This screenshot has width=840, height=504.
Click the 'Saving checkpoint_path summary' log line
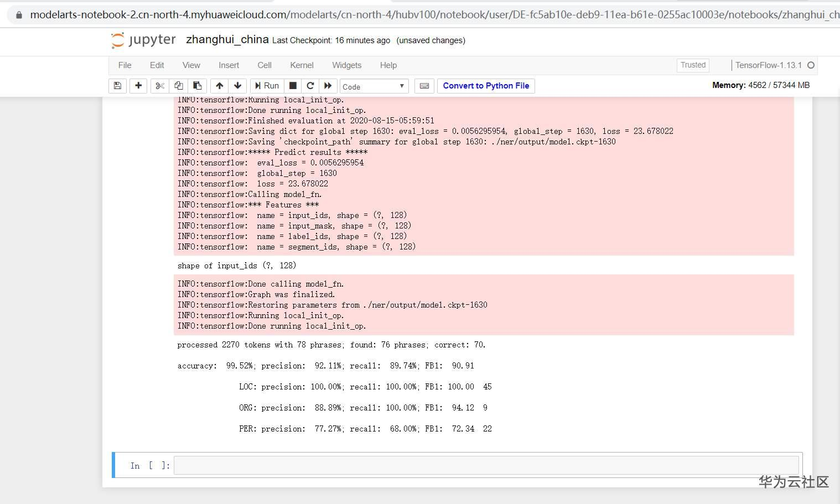coord(397,142)
